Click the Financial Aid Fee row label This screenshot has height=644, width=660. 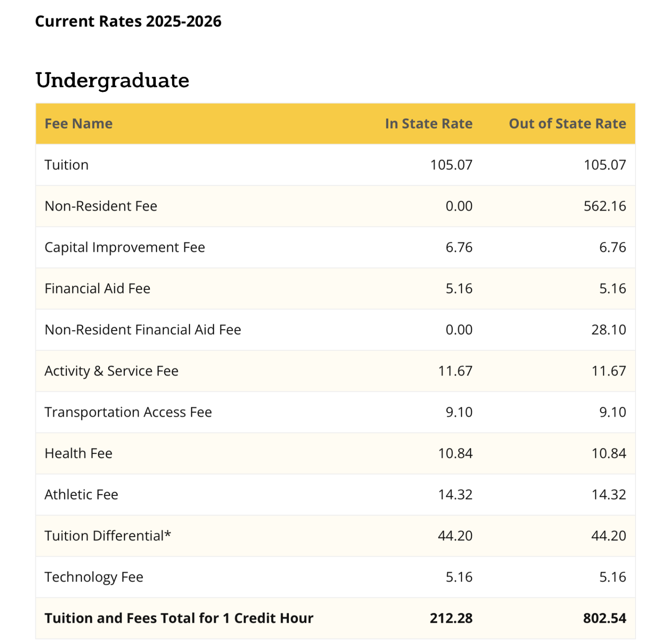pyautogui.click(x=97, y=288)
